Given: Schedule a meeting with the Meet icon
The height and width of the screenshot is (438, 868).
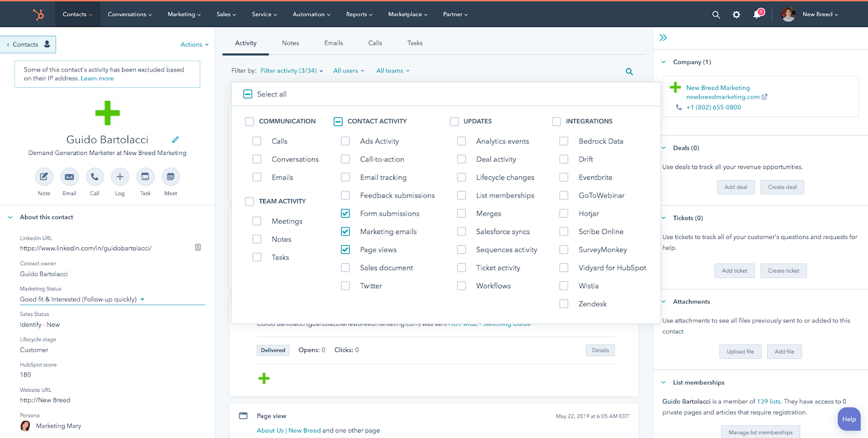Looking at the screenshot, I should coord(170,177).
